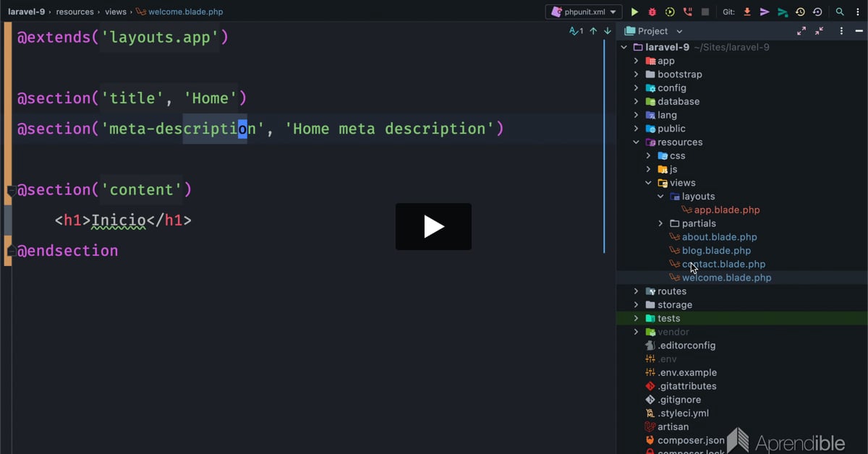
Task: Expand the vendor folder
Action: tap(637, 332)
